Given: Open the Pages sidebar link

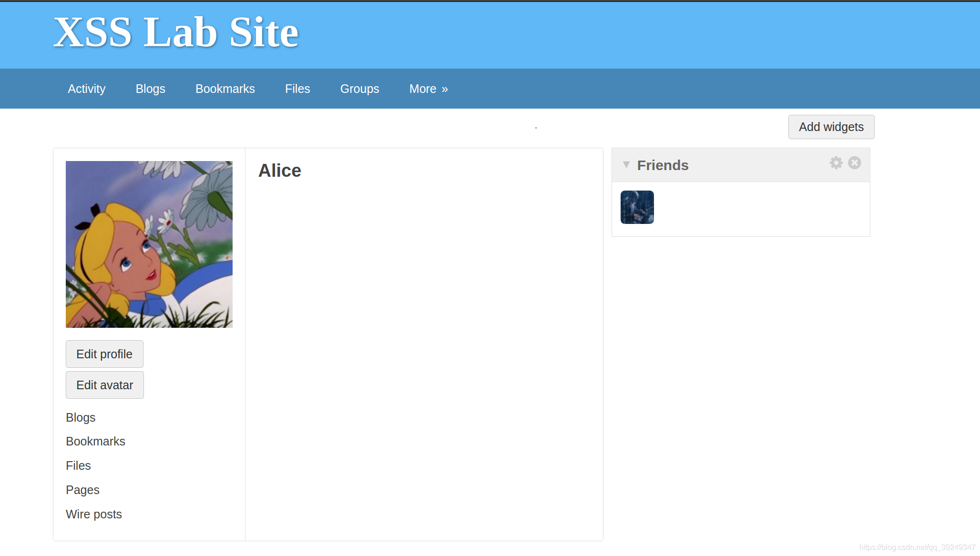Looking at the screenshot, I should [x=82, y=490].
